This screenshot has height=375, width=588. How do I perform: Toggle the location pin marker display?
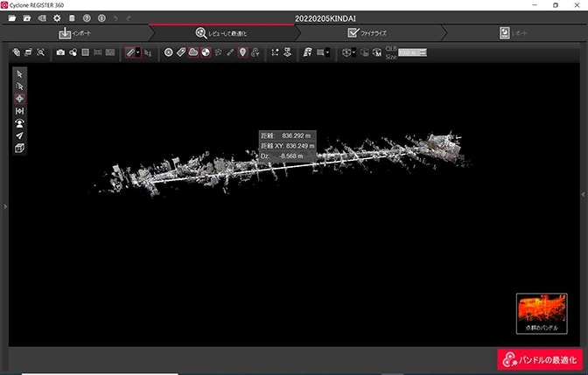242,52
